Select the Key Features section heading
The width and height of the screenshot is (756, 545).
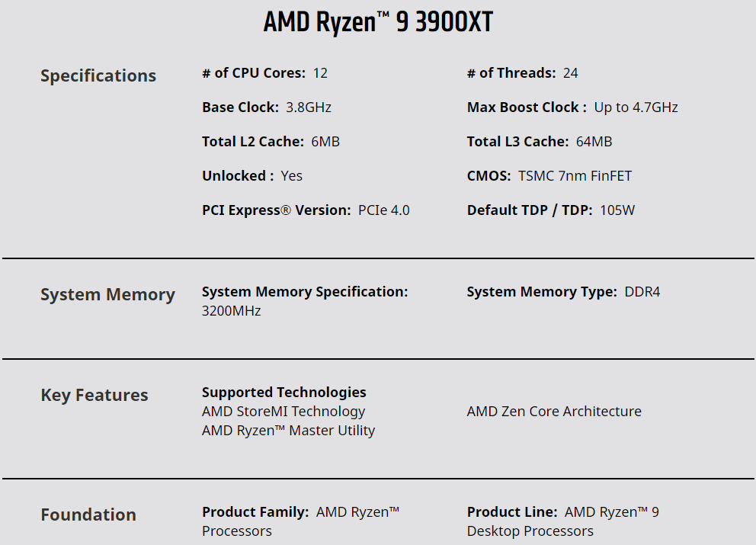pos(94,395)
